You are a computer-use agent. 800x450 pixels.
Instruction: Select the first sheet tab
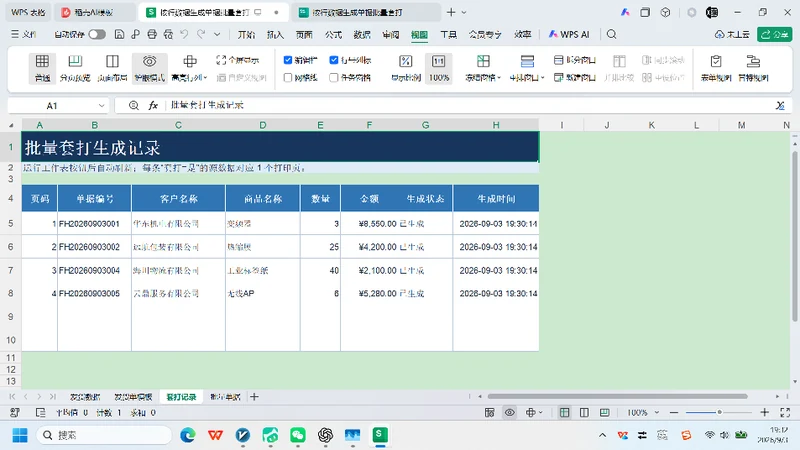85,396
